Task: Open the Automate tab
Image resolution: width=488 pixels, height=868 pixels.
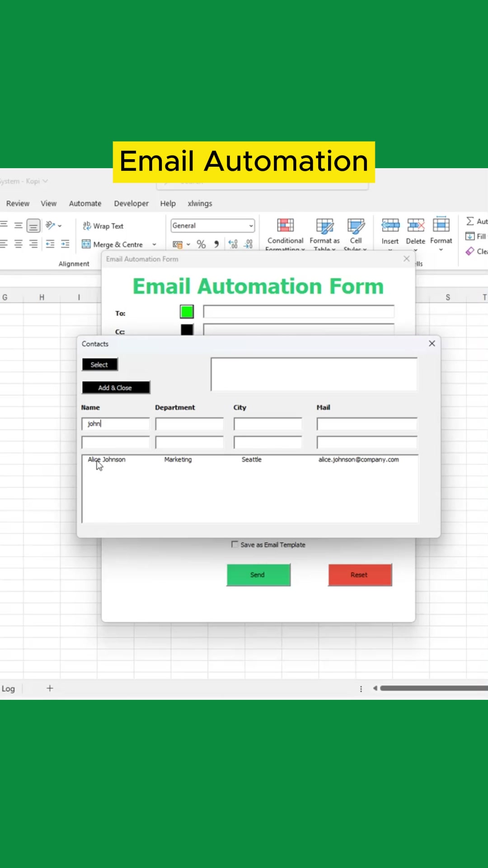Action: (85, 203)
